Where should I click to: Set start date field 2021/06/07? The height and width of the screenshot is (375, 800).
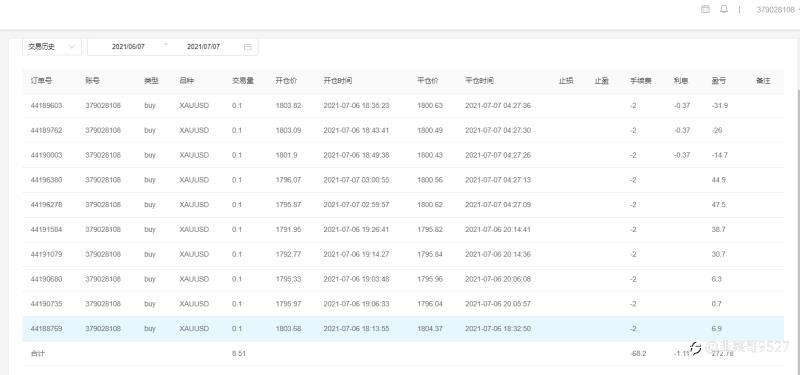pos(128,47)
